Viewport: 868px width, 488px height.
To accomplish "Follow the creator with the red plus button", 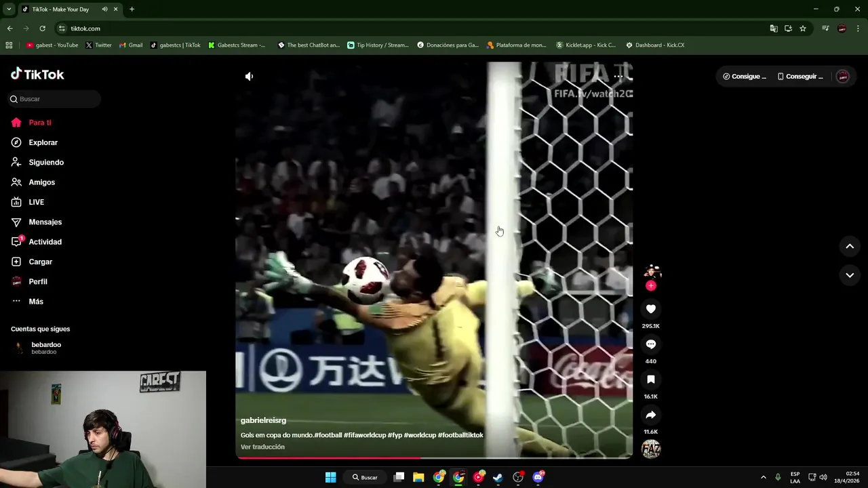I will [651, 286].
